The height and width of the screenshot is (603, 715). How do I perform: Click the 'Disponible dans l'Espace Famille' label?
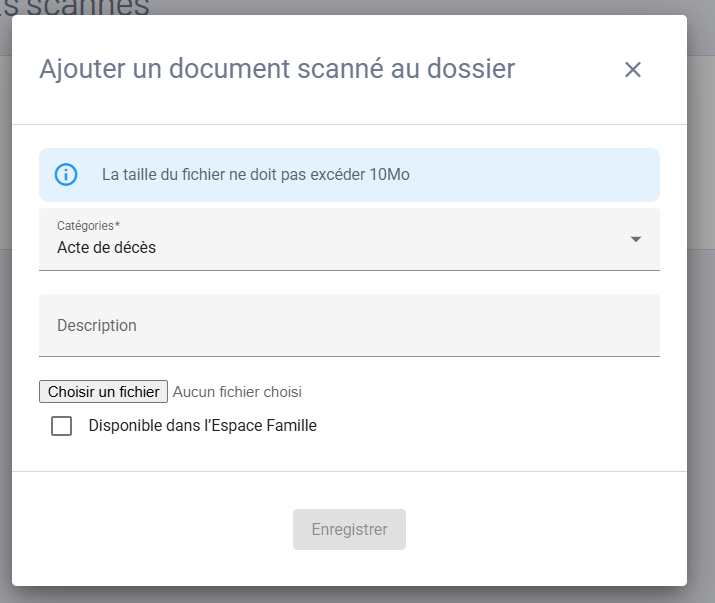[x=202, y=425]
